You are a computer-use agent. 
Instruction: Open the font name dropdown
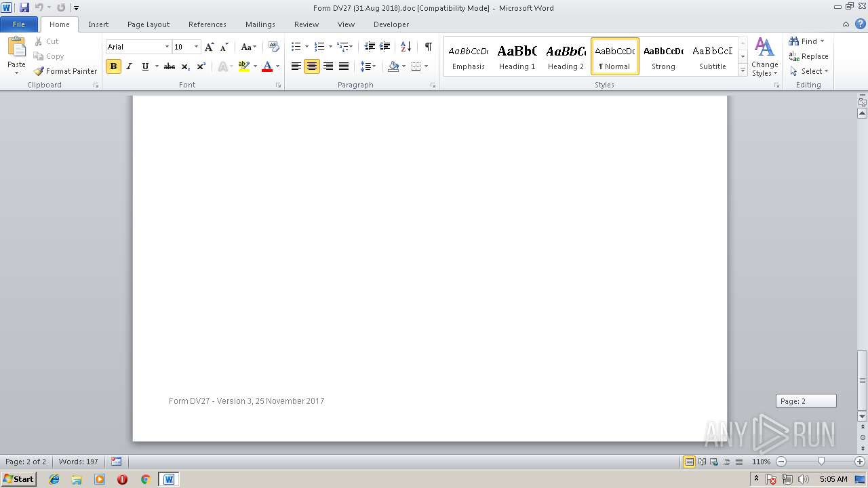[x=167, y=47]
